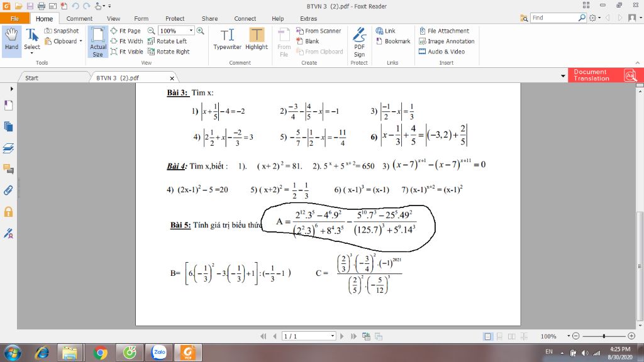Switch to single page view mode
This screenshot has height=362, width=644.
[487, 336]
